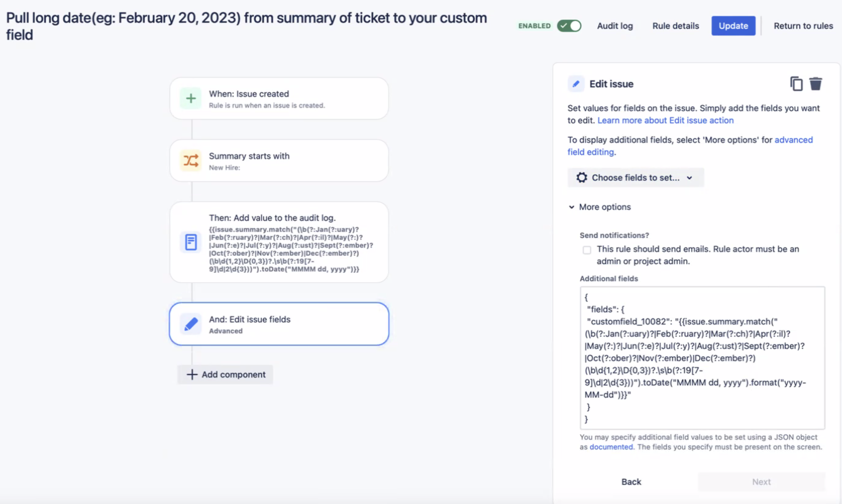This screenshot has height=504, width=842.
Task: Click the green plus Issue created trigger icon
Action: coord(191,98)
